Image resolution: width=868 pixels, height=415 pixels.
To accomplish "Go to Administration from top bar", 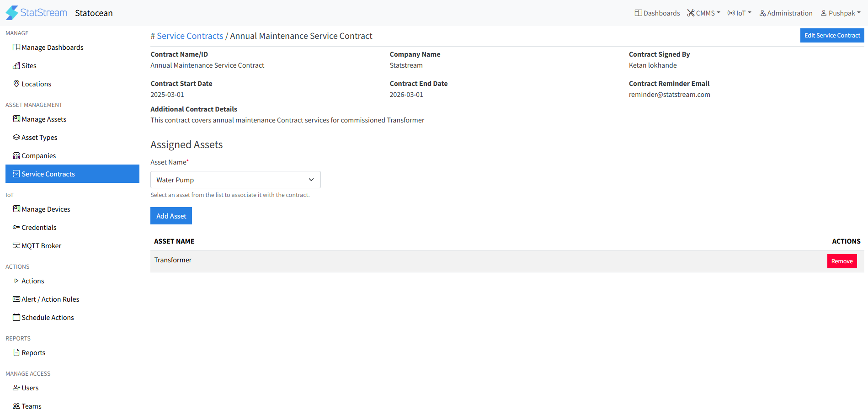I will tap(786, 13).
